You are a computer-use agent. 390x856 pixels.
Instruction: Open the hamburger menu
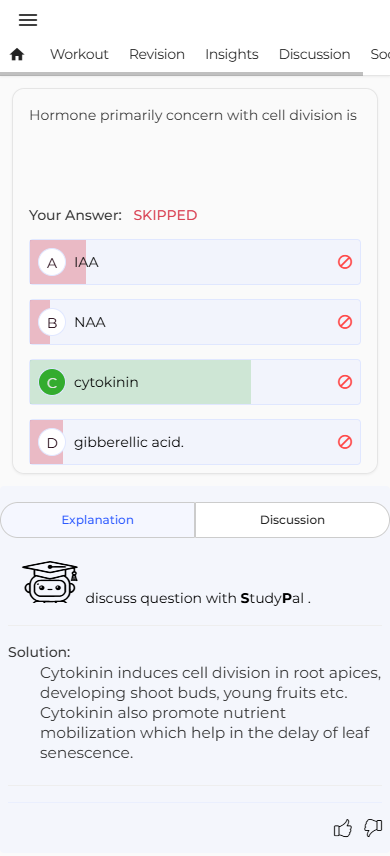point(28,20)
